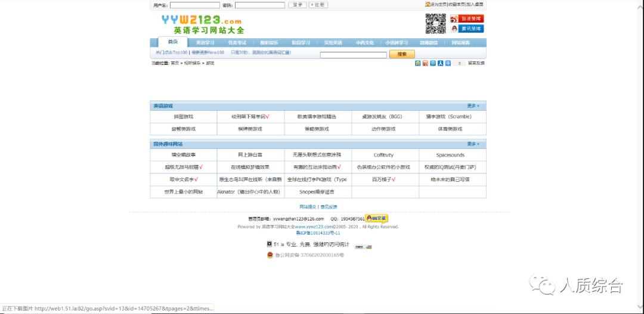Screen dimensions: 644x314
Task: Open the 填空编故事 link
Action: (184, 155)
